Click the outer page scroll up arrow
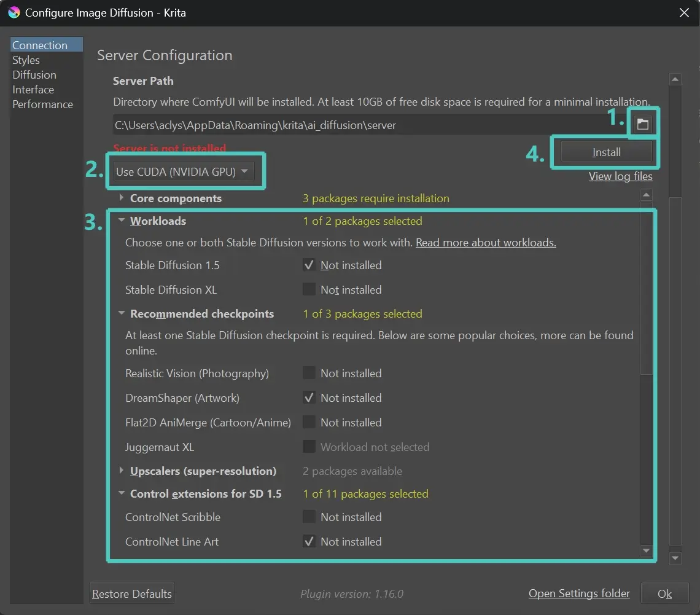 tap(675, 79)
